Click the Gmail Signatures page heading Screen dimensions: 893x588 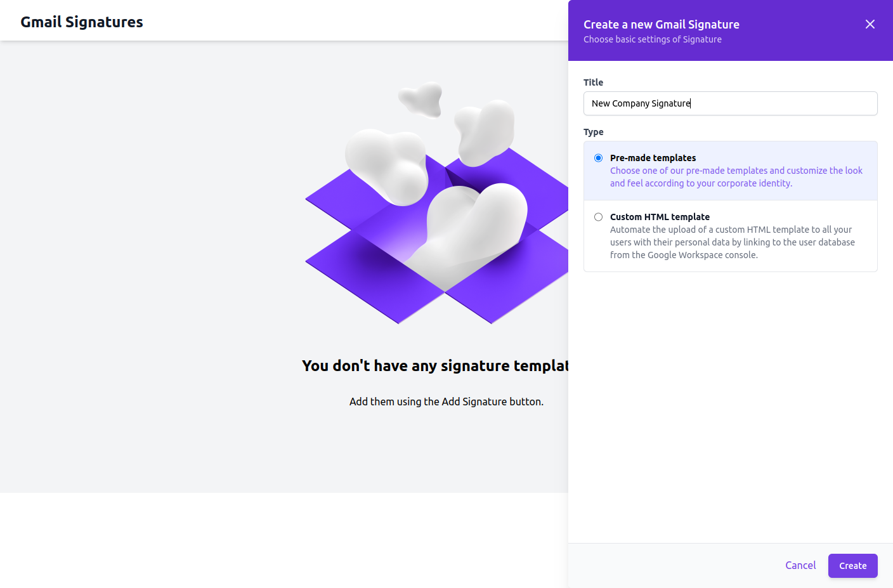(82, 22)
